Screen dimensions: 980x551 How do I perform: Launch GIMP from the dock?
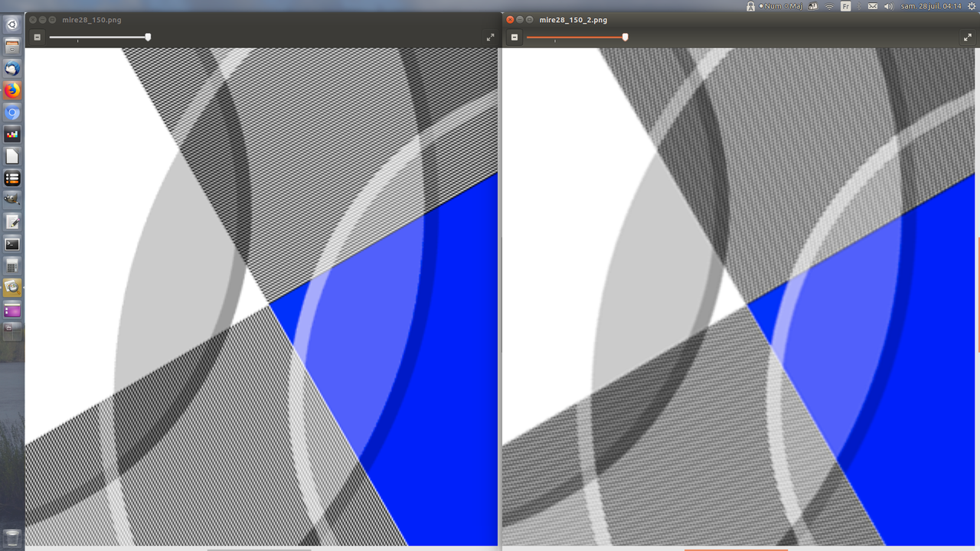point(11,200)
